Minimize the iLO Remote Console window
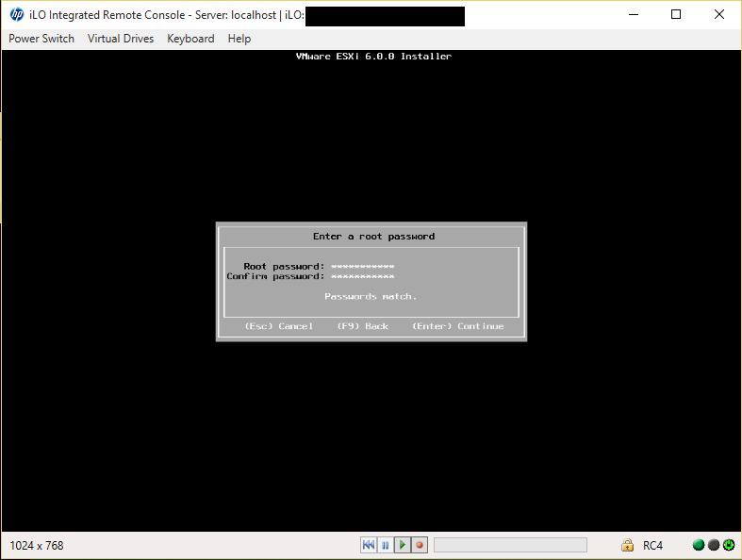Screen dimensions: 742x560 pyautogui.click(x=634, y=15)
